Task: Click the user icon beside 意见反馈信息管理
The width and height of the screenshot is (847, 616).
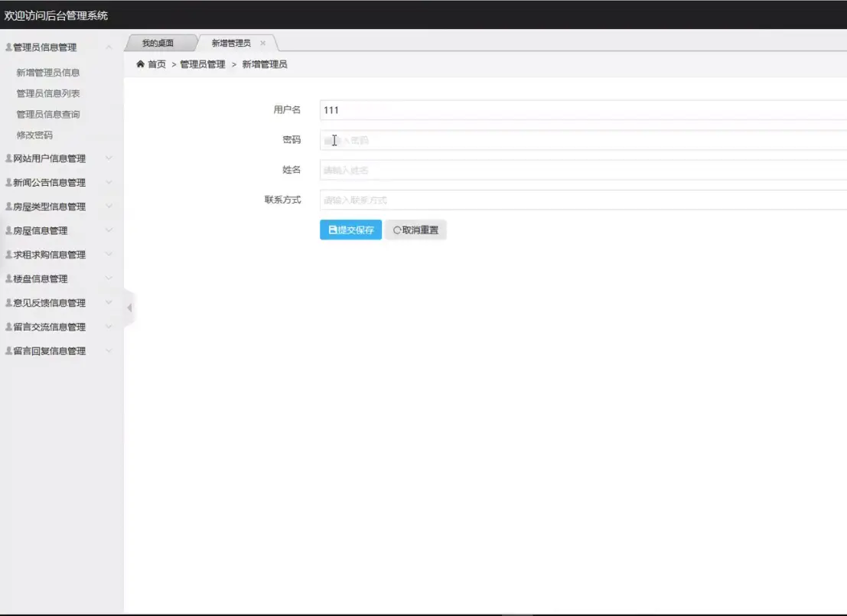Action: pos(8,302)
